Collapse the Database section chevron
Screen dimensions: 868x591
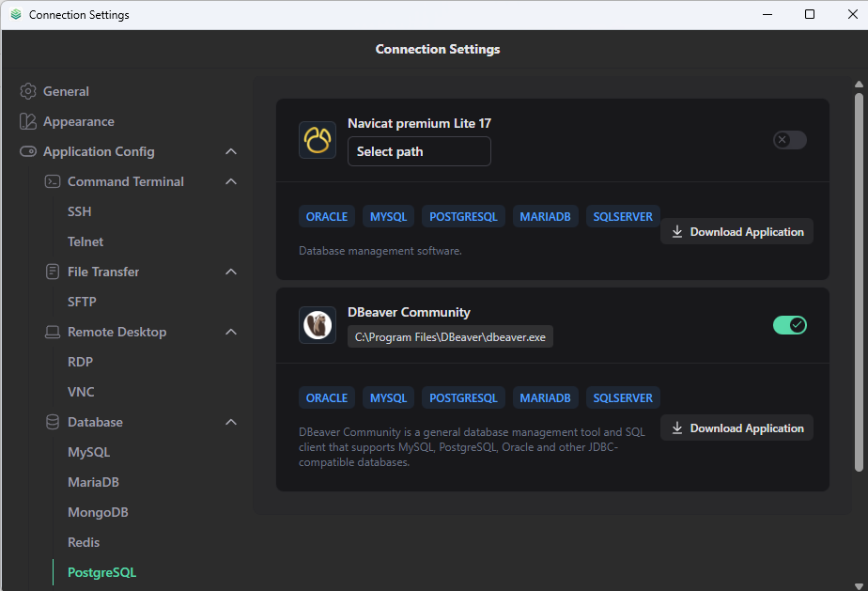click(231, 422)
